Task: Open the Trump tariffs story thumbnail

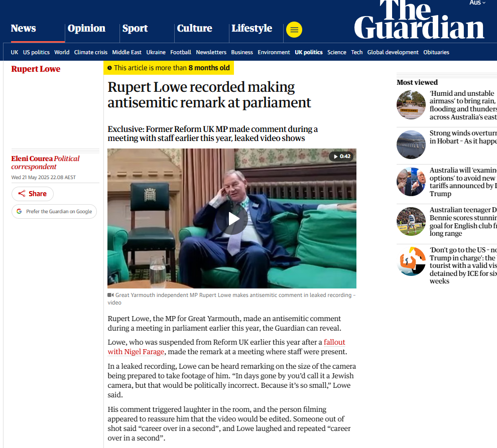Action: [411, 182]
